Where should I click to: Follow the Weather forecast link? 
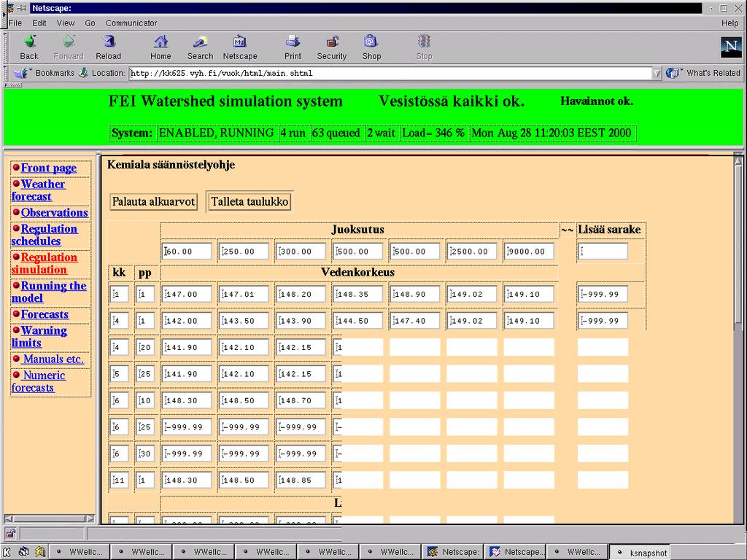click(x=38, y=190)
